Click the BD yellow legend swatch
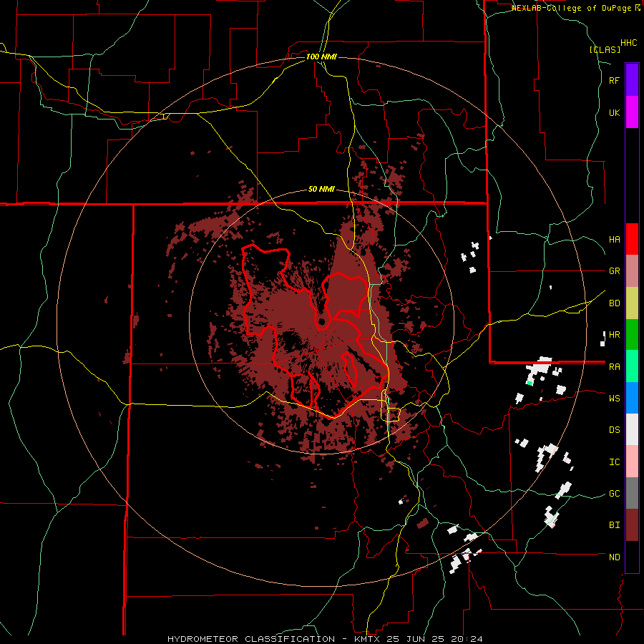This screenshot has height=644, width=644. (632, 303)
